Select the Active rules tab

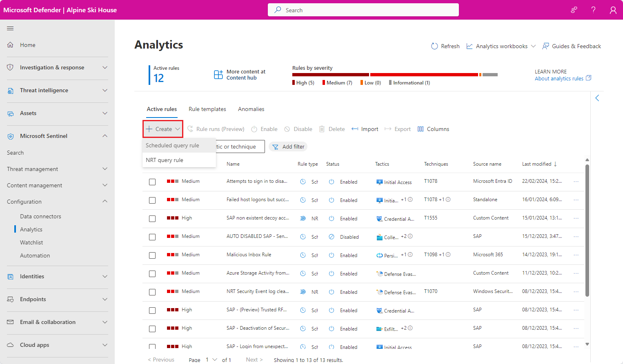pos(162,109)
